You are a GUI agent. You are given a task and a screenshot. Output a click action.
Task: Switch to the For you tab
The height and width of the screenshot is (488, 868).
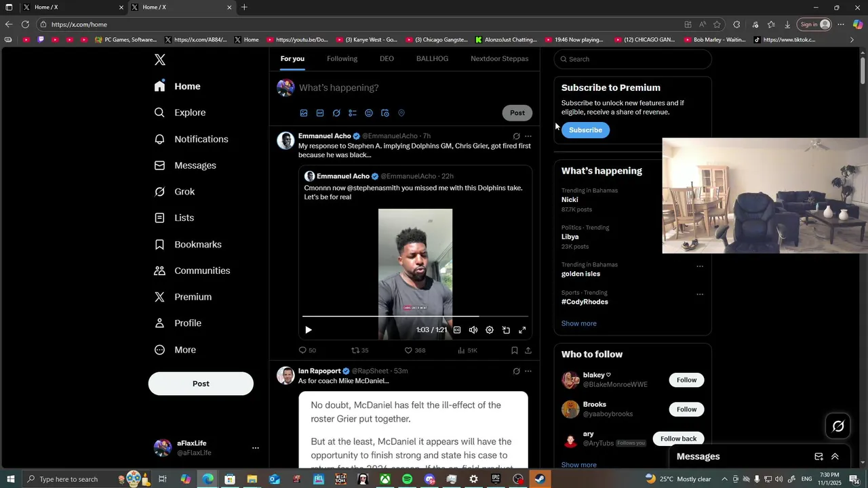pyautogui.click(x=292, y=59)
